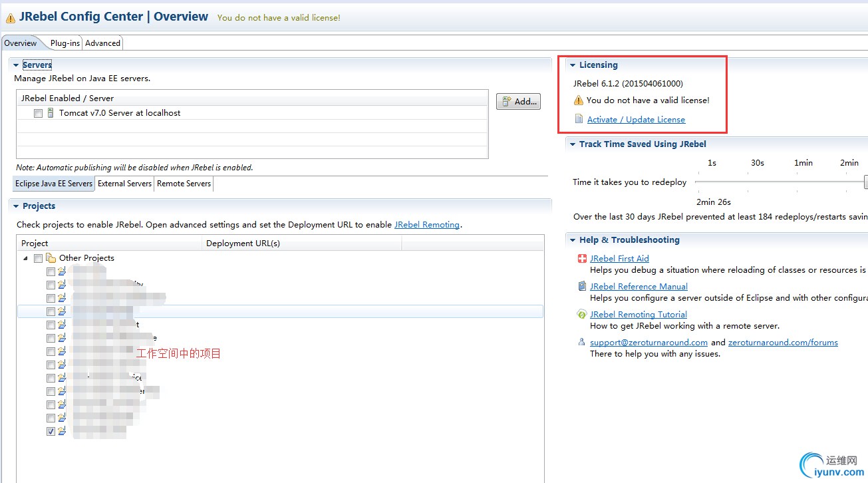Uncheck the only ticked project checkbox
This screenshot has height=483, width=868.
(x=51, y=431)
